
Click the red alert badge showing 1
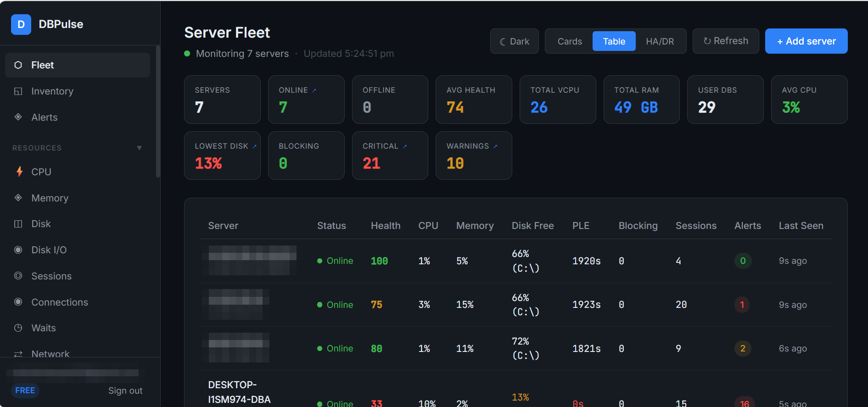click(742, 305)
